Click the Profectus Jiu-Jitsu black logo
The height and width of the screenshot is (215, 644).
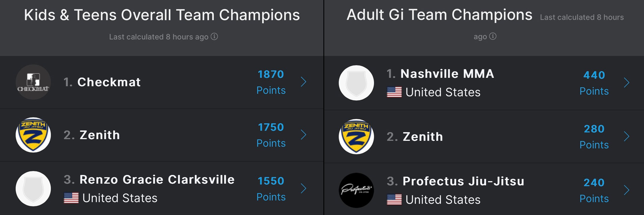[356, 190]
